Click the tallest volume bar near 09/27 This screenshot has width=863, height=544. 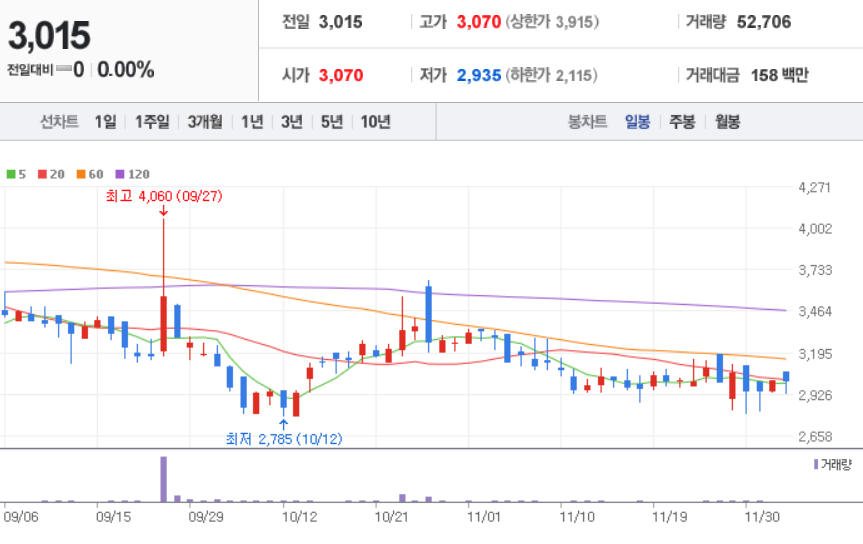pos(163,479)
